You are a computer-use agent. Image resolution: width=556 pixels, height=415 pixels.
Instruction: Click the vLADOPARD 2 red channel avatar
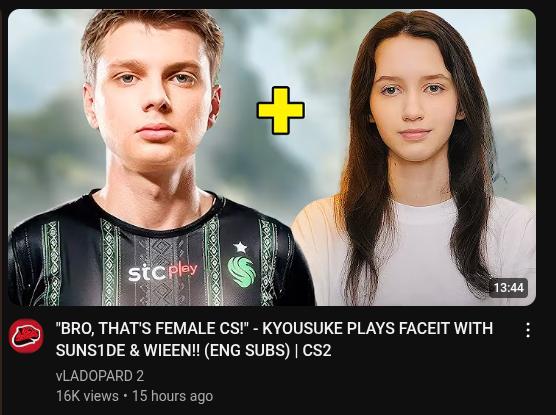pos(26,336)
